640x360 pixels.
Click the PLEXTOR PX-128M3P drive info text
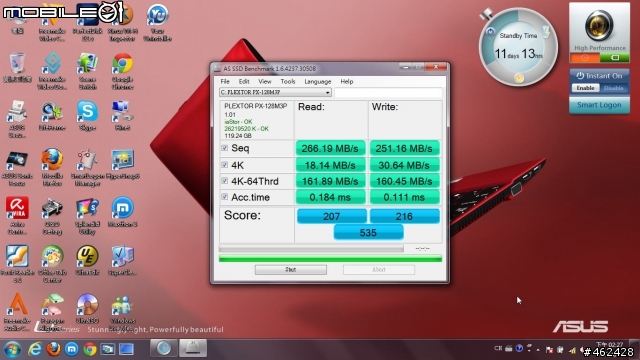pos(256,106)
